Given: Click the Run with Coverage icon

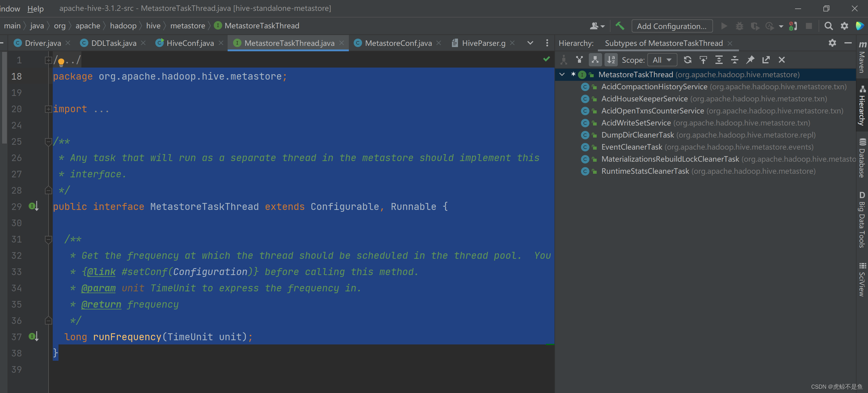Looking at the screenshot, I should pyautogui.click(x=755, y=26).
